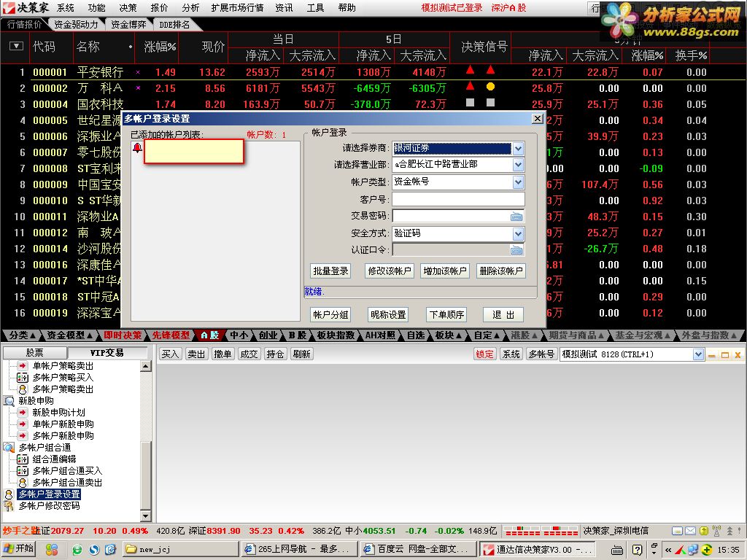Click 多帐户策略卖出 person icon
The image size is (747, 560).
click(23, 389)
